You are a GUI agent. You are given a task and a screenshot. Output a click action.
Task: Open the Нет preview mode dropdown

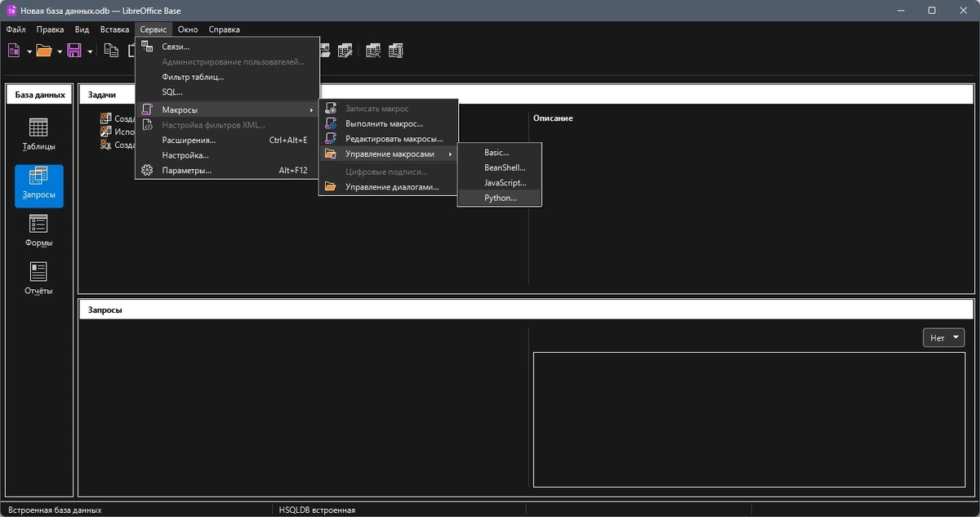[943, 337]
